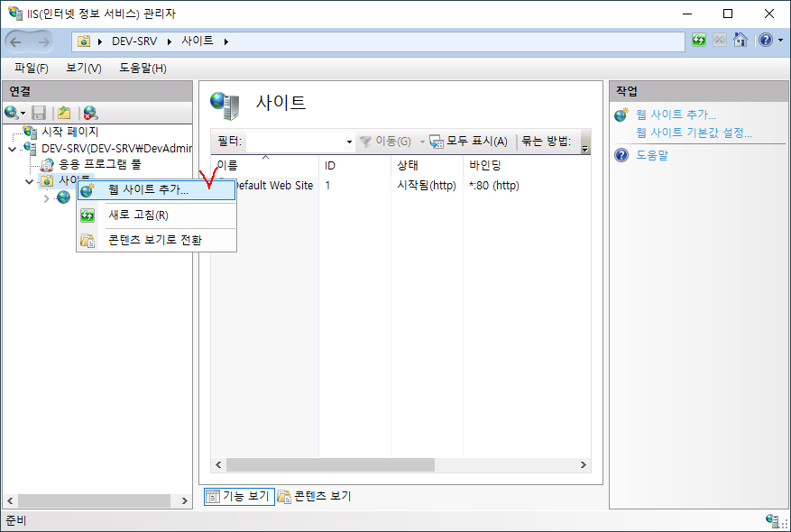Open the breadcrumb arrow after DEV-SRV

click(170, 41)
